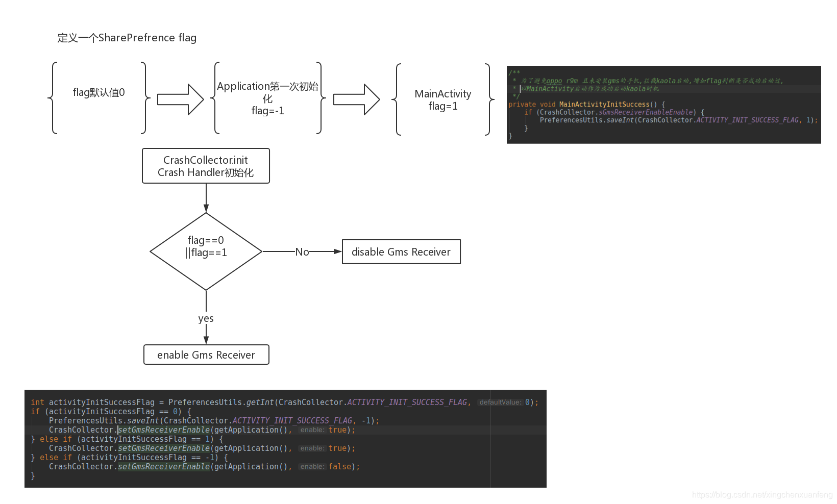Image resolution: width=837 pixels, height=504 pixels.
Task: Select the flag默认值0 text block
Action: click(x=99, y=93)
